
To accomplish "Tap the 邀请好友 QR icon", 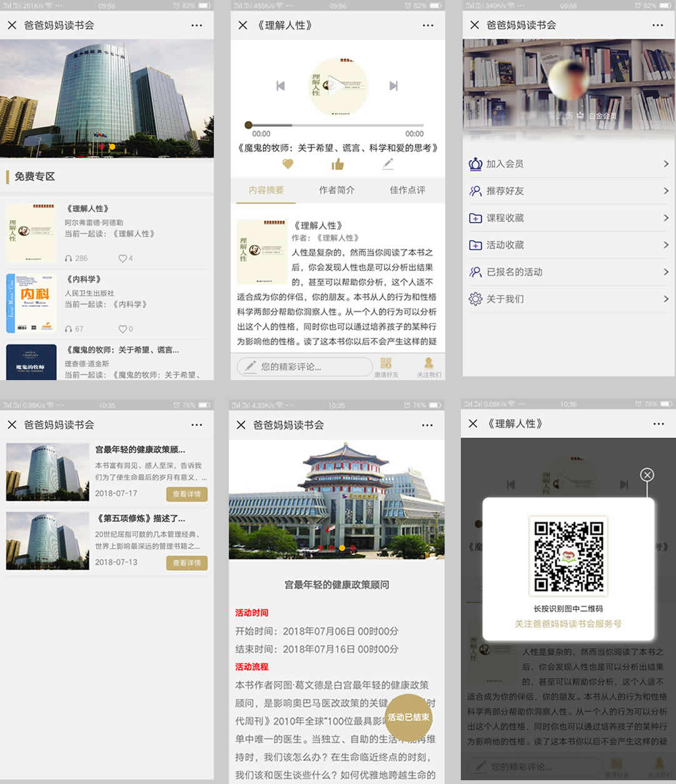I will [386, 363].
